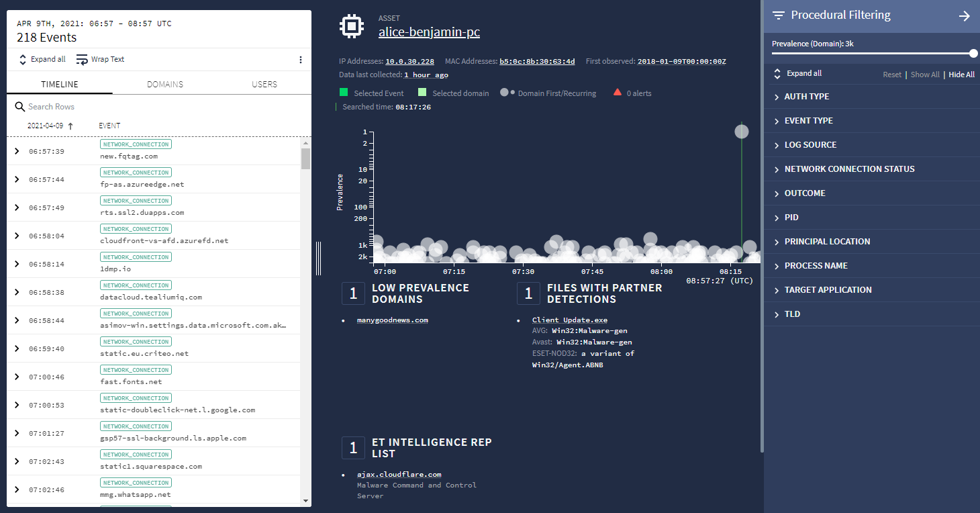Click the Expand all arrows in timeline panel
Viewport: 980px width, 513px height.
(x=22, y=59)
